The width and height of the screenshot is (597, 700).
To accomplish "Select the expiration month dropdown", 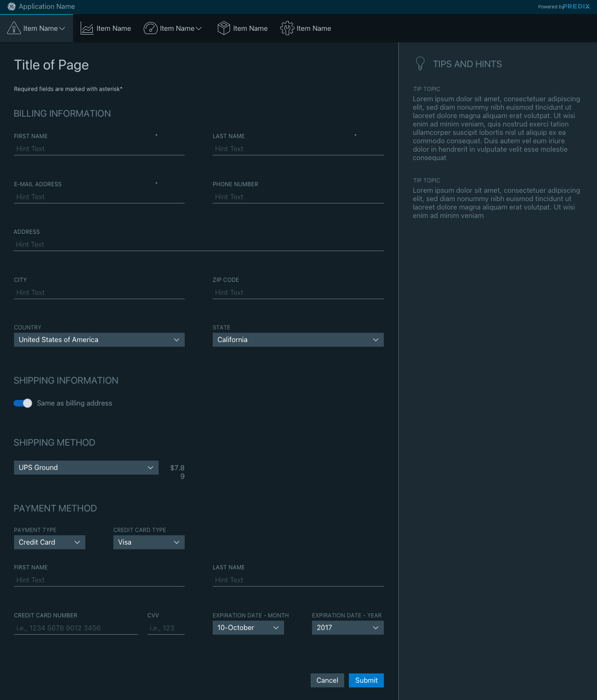I will point(248,628).
